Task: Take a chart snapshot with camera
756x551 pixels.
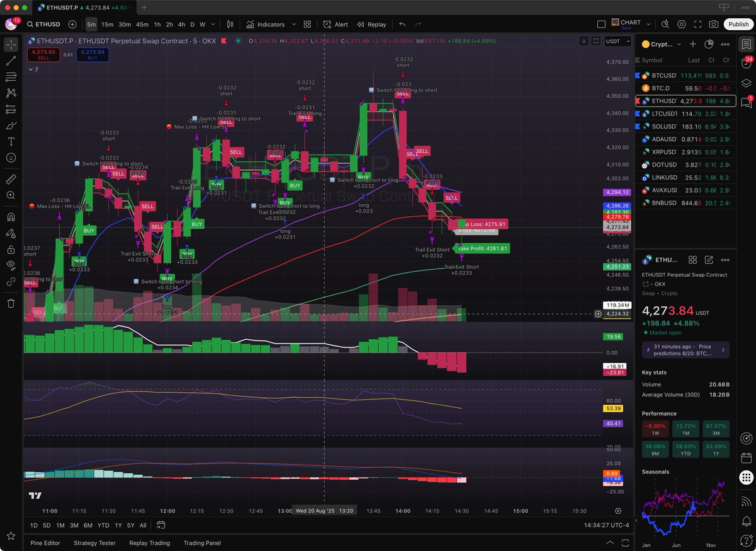Action: (713, 25)
